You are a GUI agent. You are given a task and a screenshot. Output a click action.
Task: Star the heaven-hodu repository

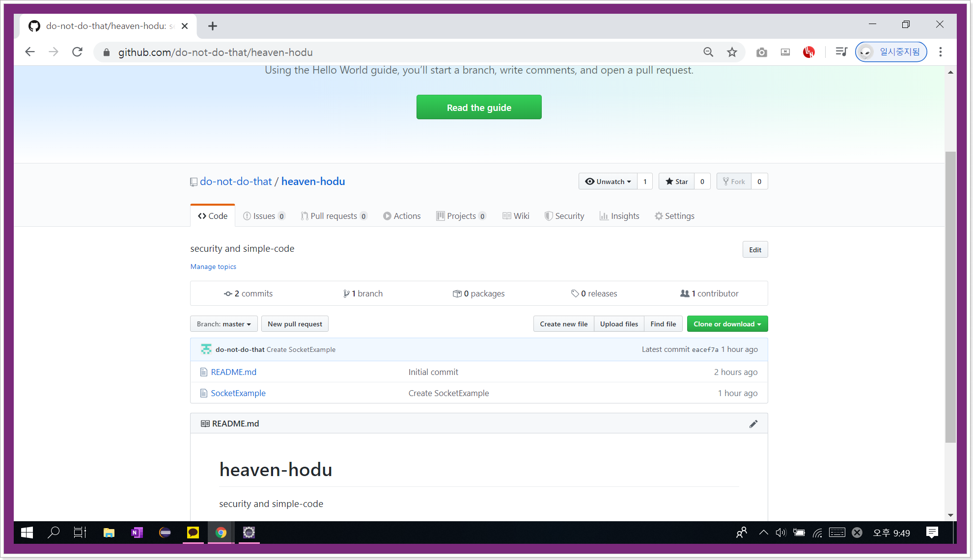click(677, 182)
